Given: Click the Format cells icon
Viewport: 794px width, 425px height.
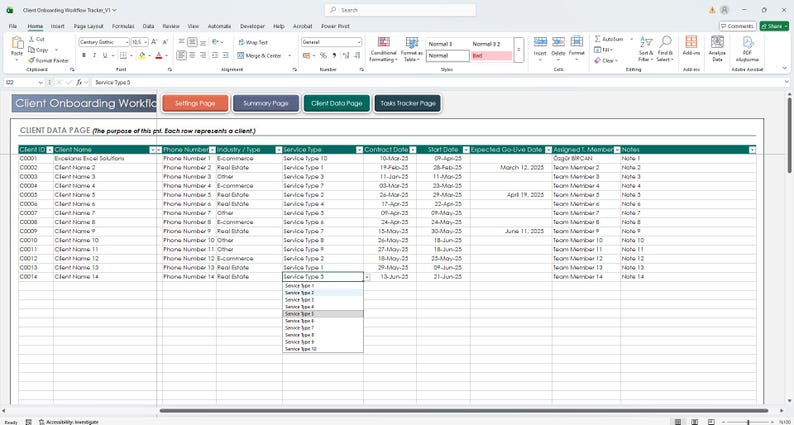Looking at the screenshot, I should coord(576,42).
